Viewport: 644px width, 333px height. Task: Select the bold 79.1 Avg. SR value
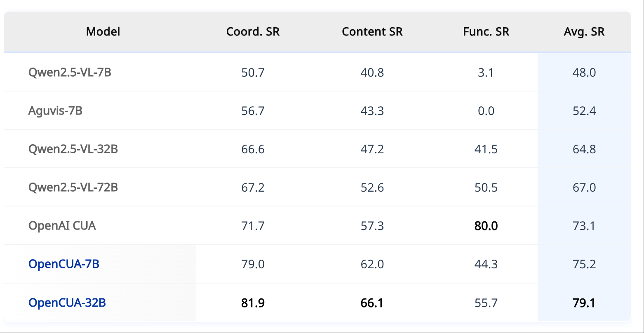[584, 303]
